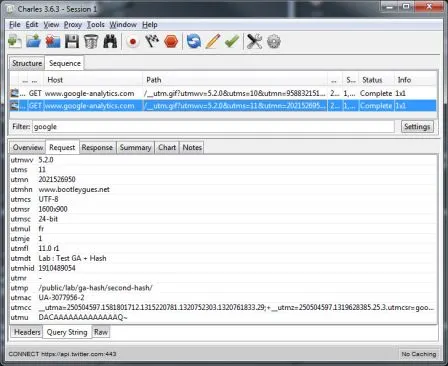Click the Close Session toolbar icon
448x366 pixels.
53,42
